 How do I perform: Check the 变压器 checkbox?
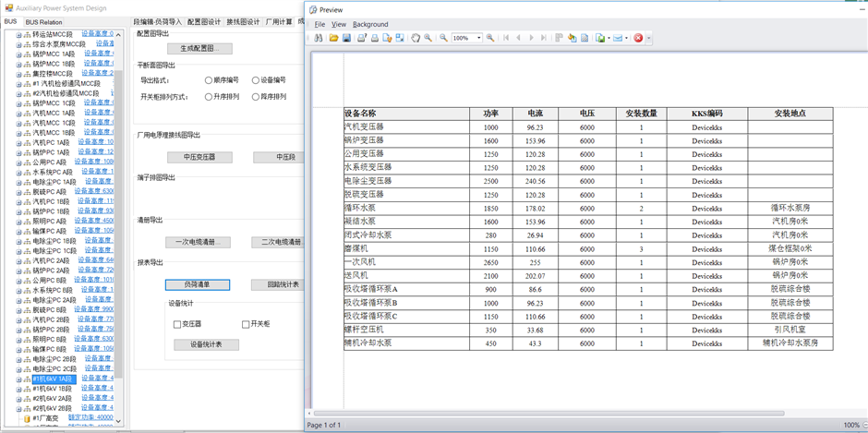[x=177, y=324]
